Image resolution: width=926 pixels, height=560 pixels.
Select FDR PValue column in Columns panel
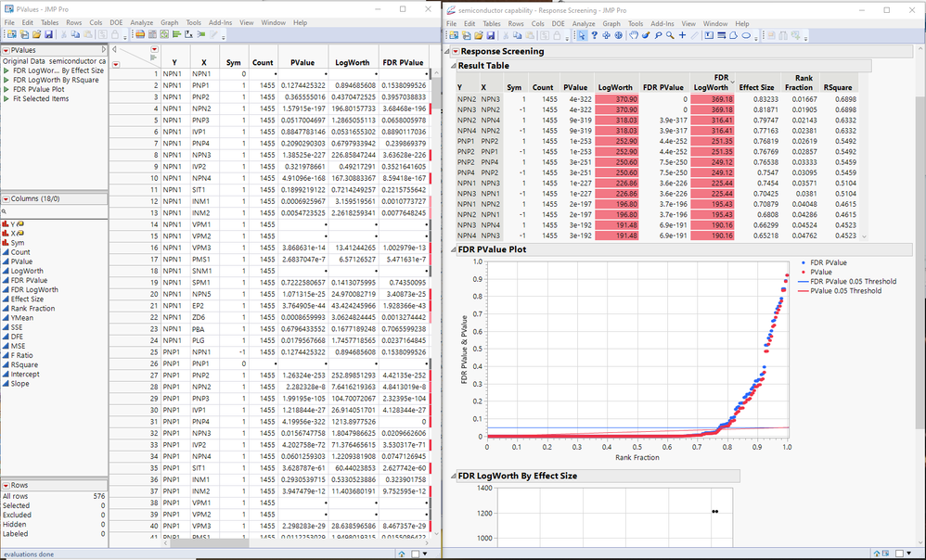(29, 280)
